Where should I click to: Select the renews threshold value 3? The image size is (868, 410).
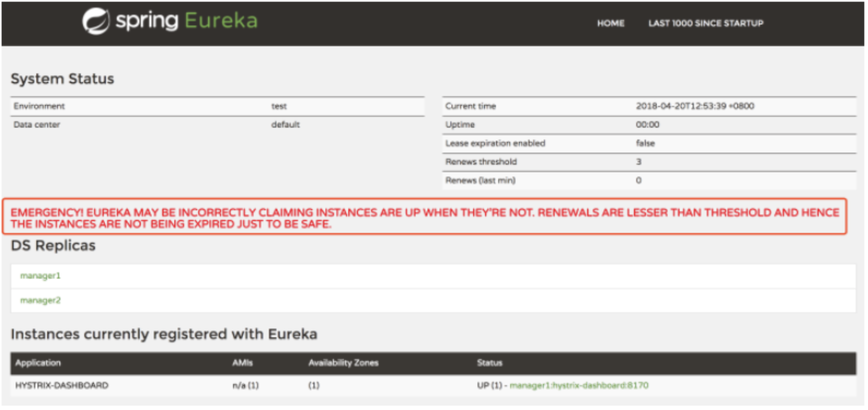(638, 162)
